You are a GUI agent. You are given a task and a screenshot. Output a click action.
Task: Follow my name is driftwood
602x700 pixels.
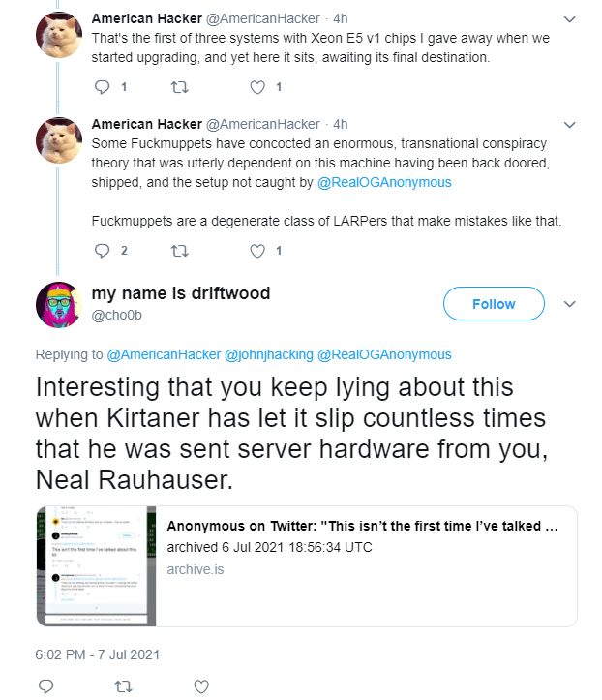pyautogui.click(x=494, y=304)
